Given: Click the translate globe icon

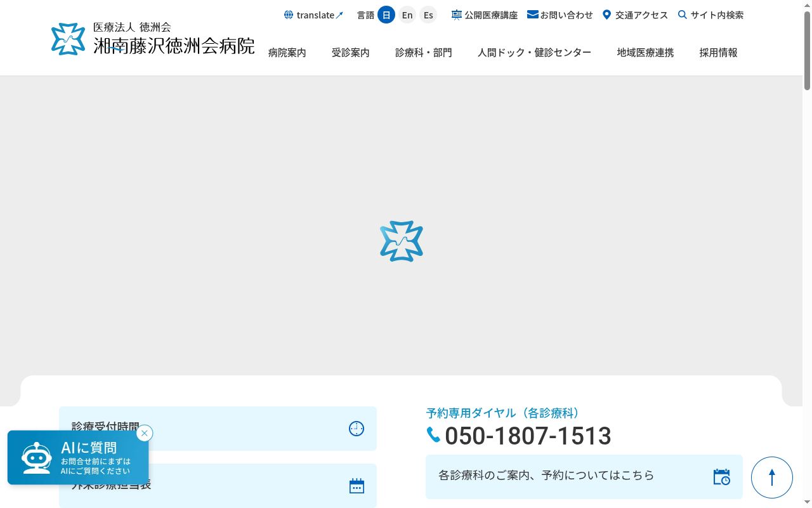Looking at the screenshot, I should (289, 15).
